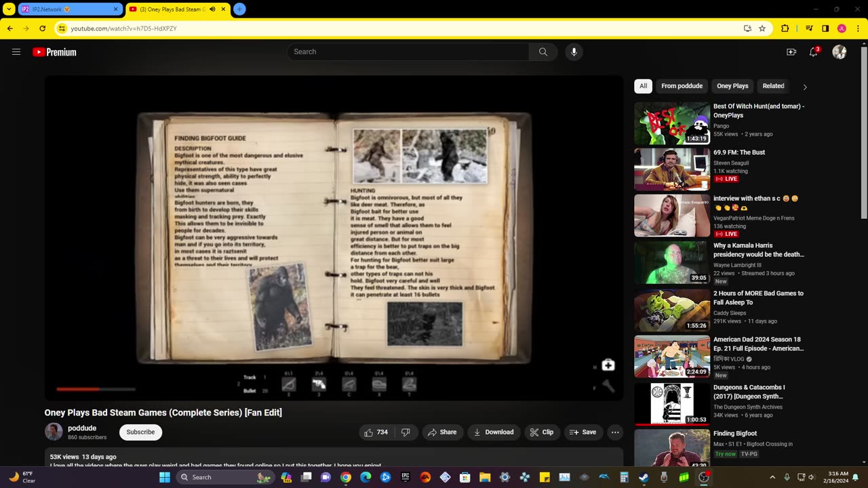Open weather widget showing 61°F Clear
The height and width of the screenshot is (488, 868).
tap(22, 477)
